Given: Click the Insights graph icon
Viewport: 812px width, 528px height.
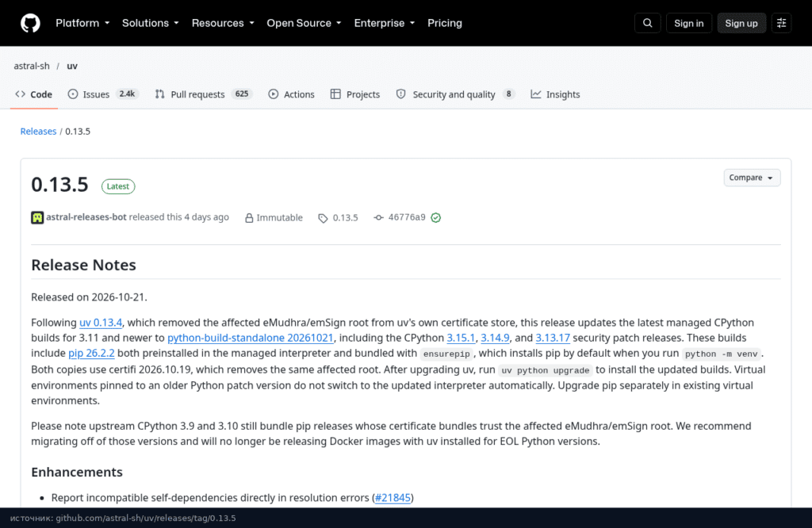Looking at the screenshot, I should point(536,94).
